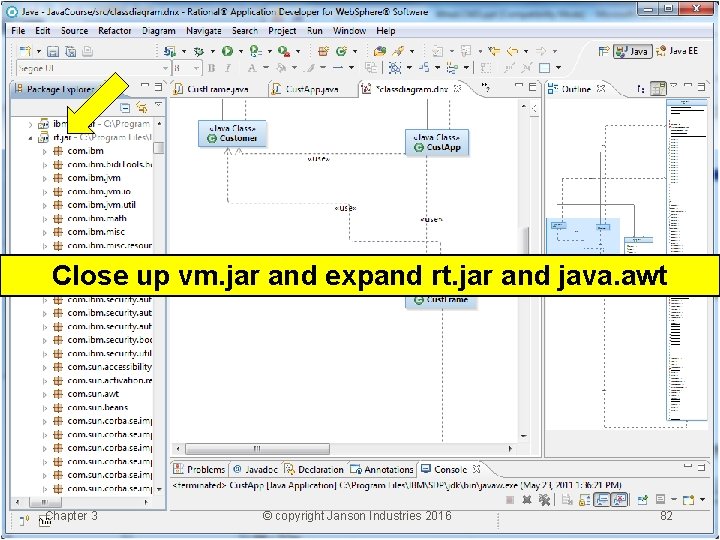This screenshot has width=720, height=540.
Task: Switch to the Javadoc tab
Action: pyautogui.click(x=255, y=469)
